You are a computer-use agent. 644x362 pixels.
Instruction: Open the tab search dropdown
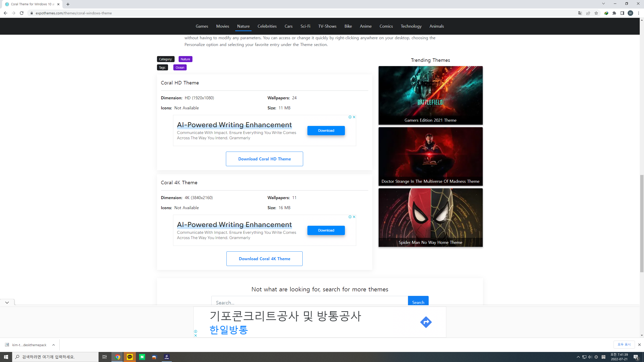point(603,4)
